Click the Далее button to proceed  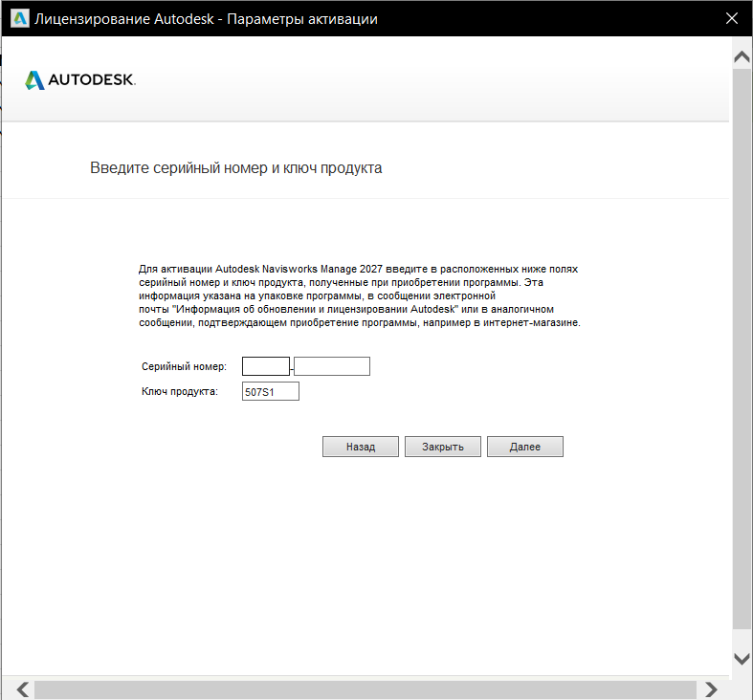[x=525, y=447]
